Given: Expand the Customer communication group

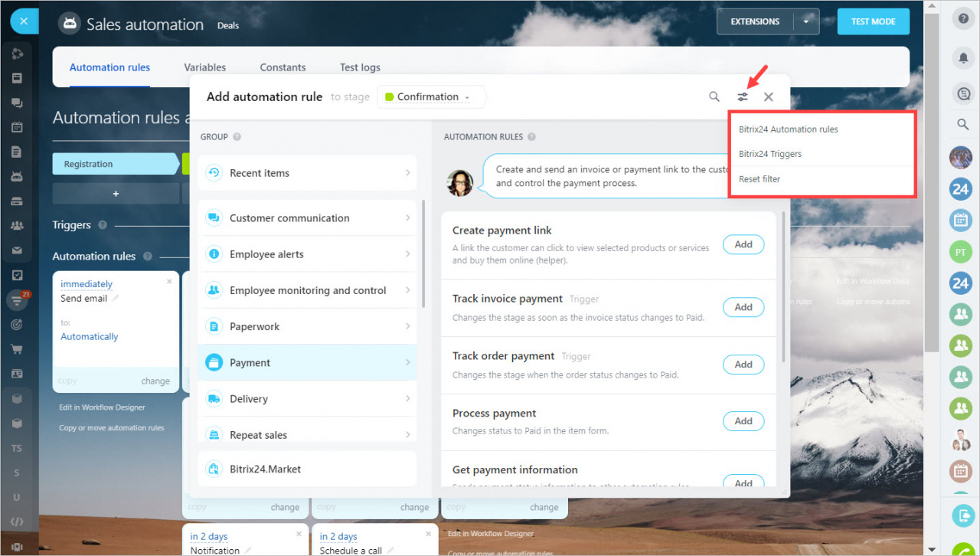Looking at the screenshot, I should 307,218.
